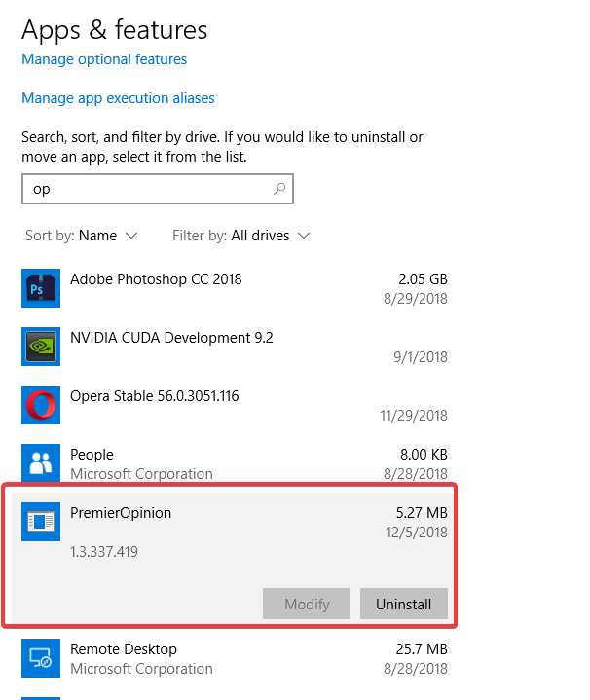Click Microsoft Corporation under Remote Desktop
This screenshot has width=590, height=700.
141,669
